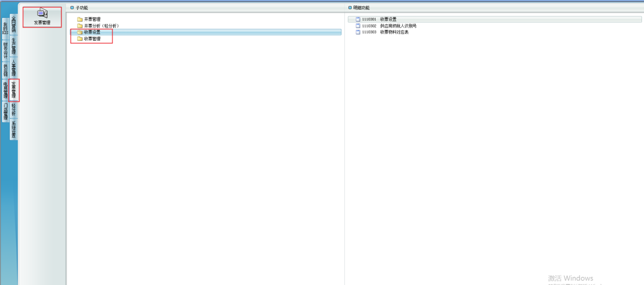Click the 发票管理 vertical side tab
Screen dimensions: 644x285
(14, 90)
